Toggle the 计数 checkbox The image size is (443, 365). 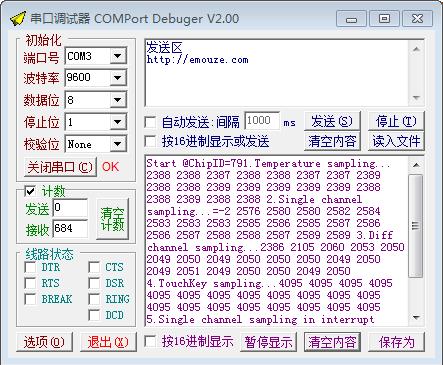coord(30,191)
